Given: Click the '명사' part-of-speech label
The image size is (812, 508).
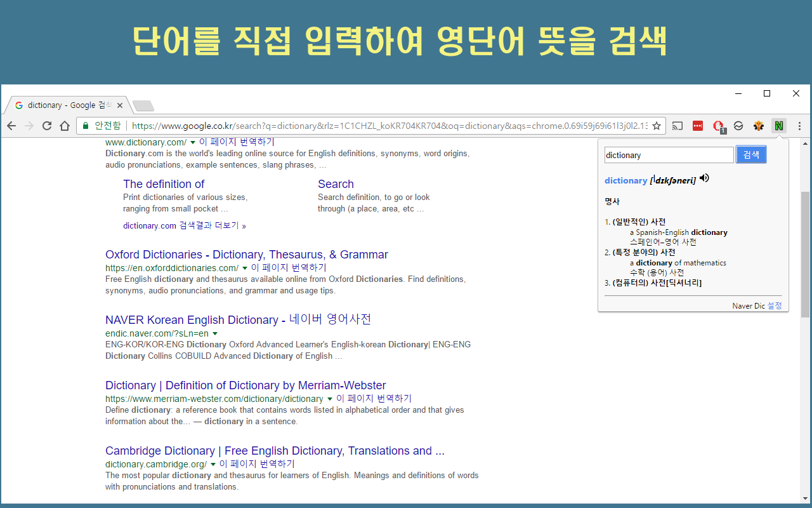Looking at the screenshot, I should (x=612, y=201).
